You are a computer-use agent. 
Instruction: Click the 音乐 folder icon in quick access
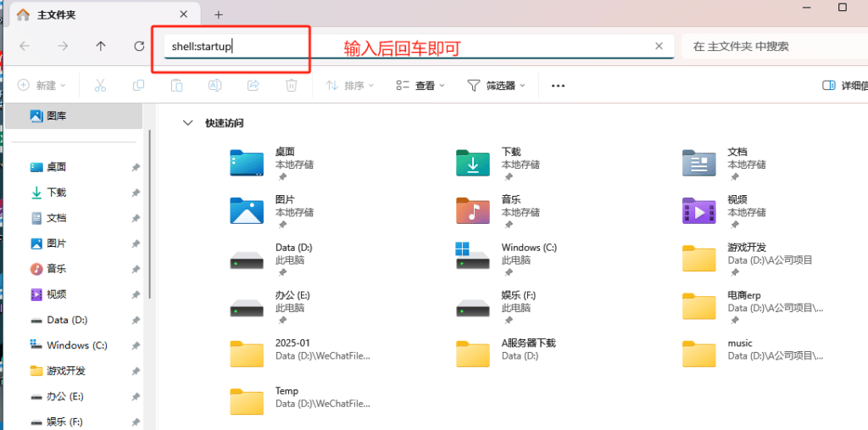click(473, 210)
